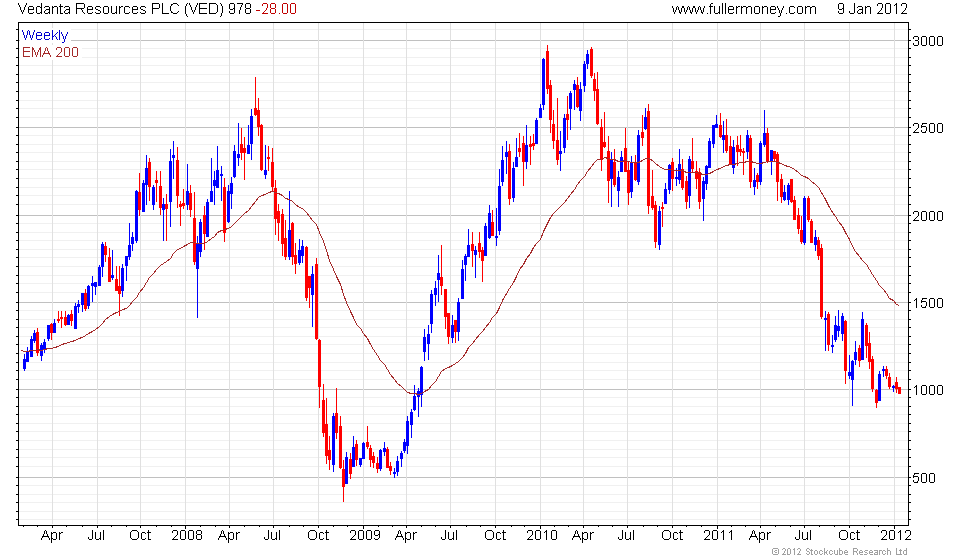Viewport: 960px width, 560px height.
Task: Click the copyright Stockcube Research Ltd text
Action: pos(839,552)
